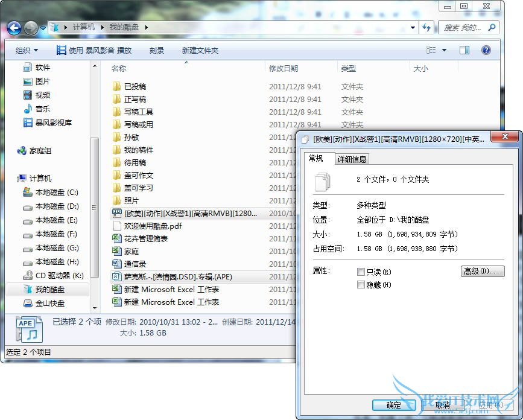The height and width of the screenshot is (420, 523).
Task: Click 确定 button in properties dialog
Action: 394,406
